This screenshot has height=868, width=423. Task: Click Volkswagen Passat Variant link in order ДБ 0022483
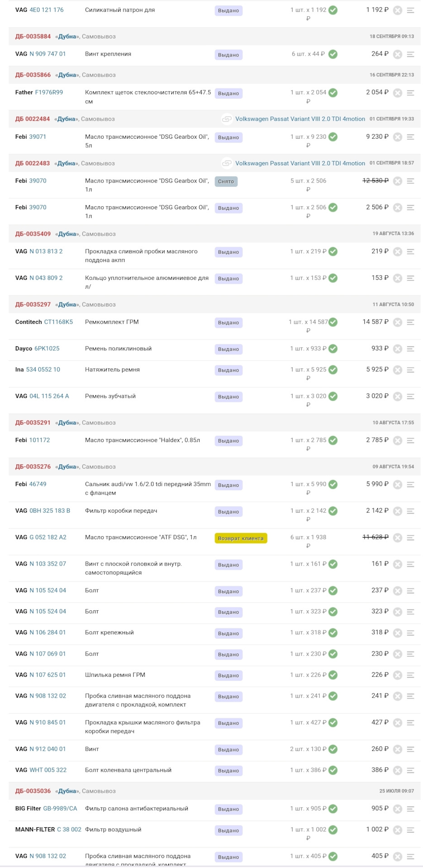pyautogui.click(x=300, y=164)
